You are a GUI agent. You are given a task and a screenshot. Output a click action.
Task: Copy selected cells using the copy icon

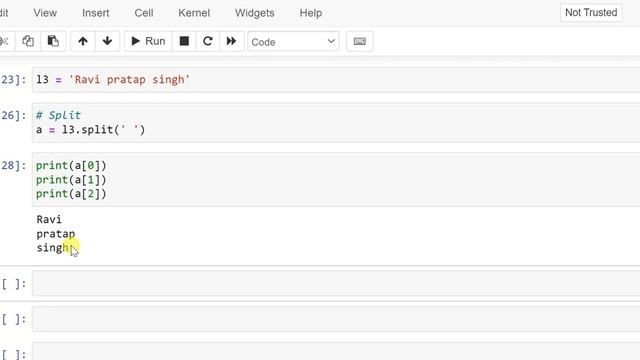[x=28, y=41]
